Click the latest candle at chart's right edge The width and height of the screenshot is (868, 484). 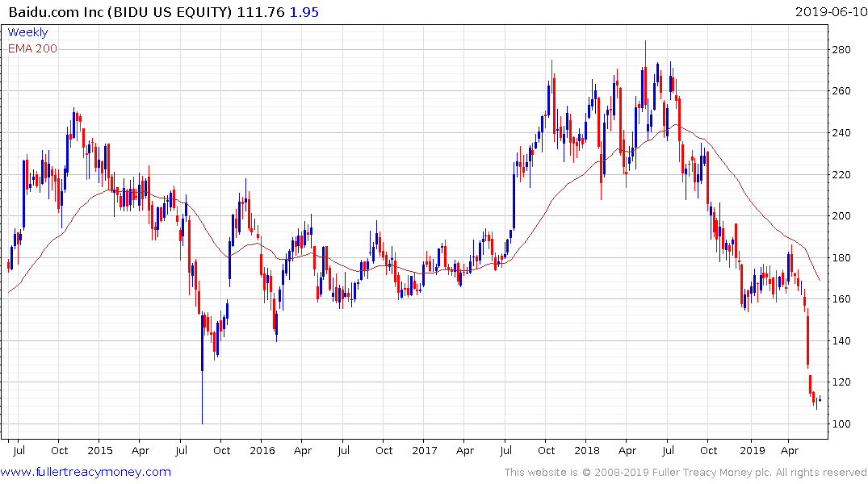(x=820, y=398)
